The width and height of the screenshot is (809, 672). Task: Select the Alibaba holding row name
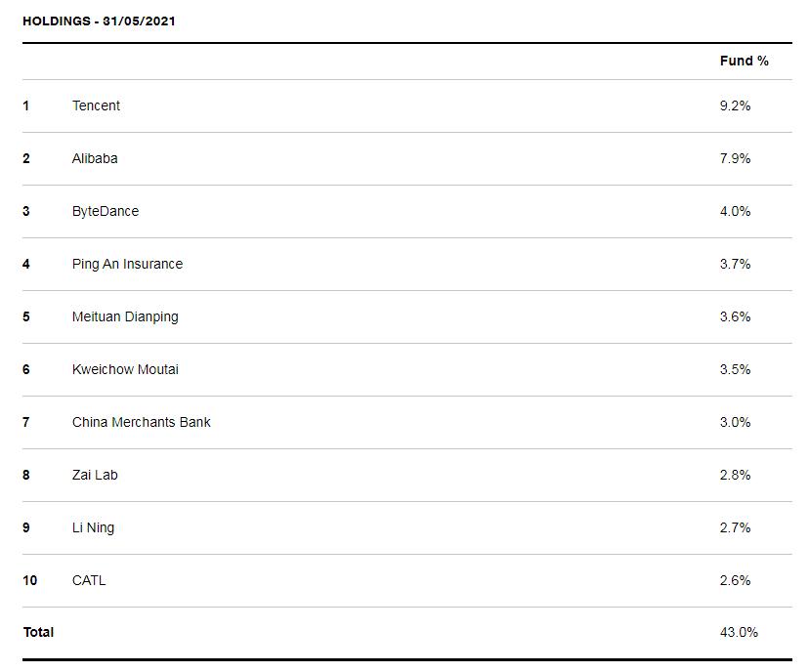[x=95, y=158]
